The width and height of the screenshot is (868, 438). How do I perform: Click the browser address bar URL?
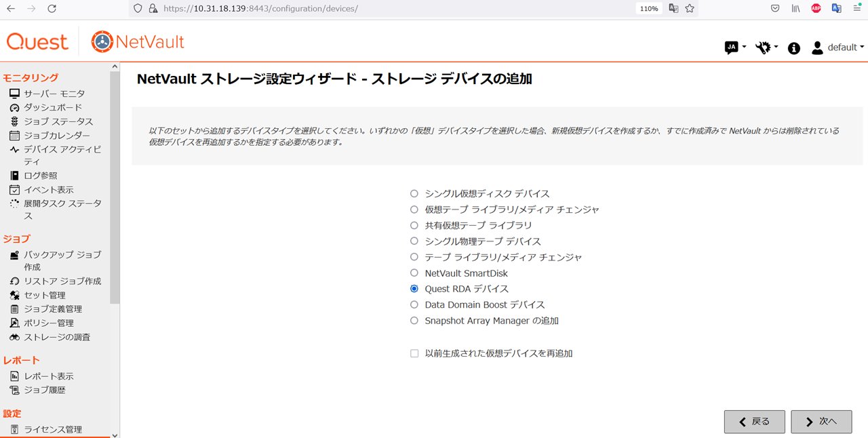click(260, 9)
